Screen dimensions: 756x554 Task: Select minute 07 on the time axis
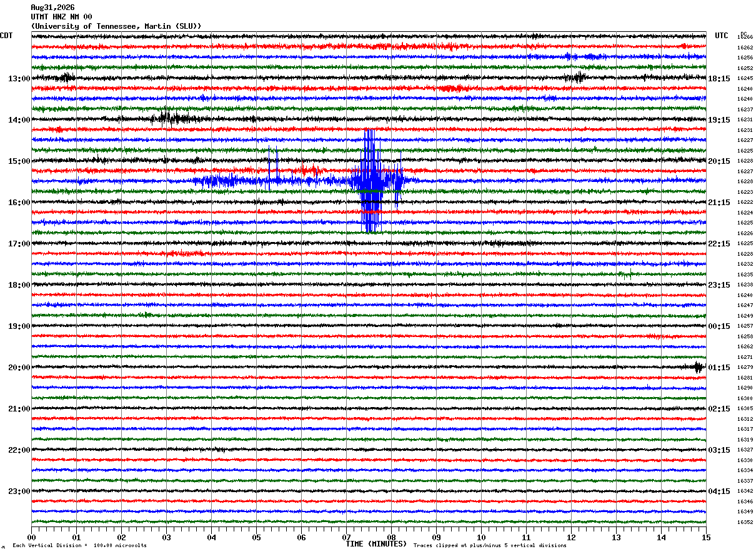[x=346, y=537]
